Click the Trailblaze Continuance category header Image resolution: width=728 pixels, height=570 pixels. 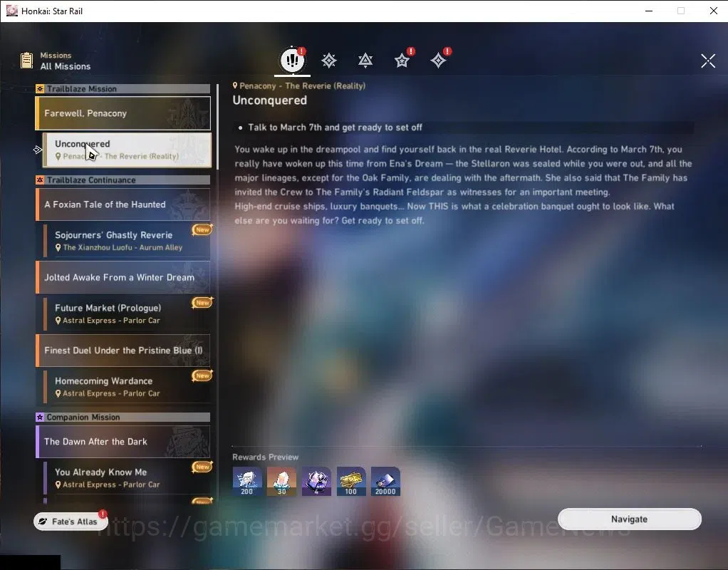point(123,180)
